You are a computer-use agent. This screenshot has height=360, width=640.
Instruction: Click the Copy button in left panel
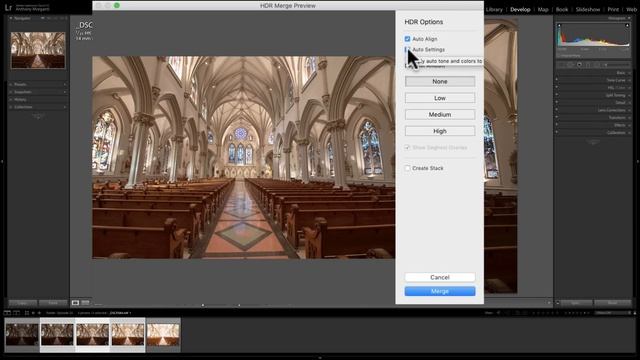click(22, 303)
